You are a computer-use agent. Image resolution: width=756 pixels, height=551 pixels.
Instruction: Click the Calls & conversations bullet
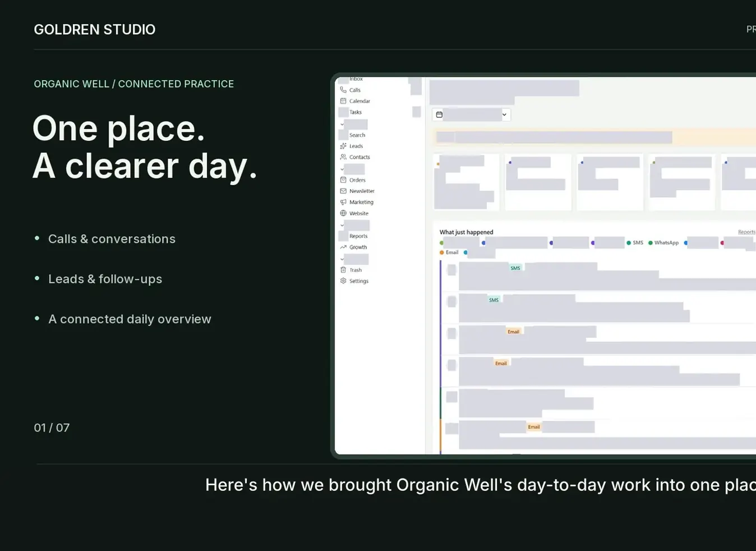point(112,239)
